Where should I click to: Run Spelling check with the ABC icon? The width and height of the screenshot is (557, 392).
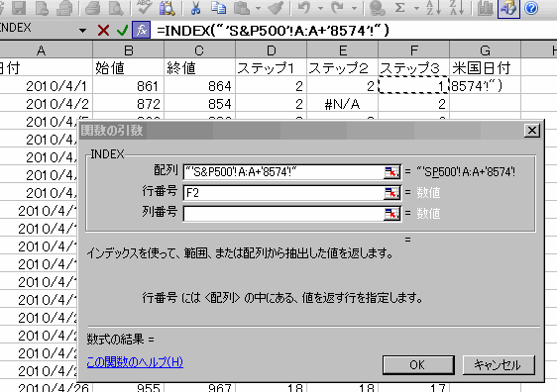click(x=145, y=8)
